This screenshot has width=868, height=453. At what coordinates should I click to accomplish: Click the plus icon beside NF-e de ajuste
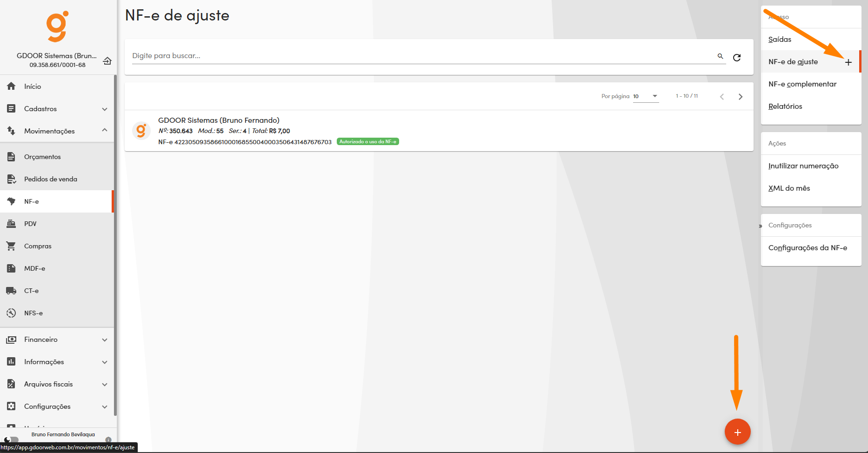[x=848, y=62]
